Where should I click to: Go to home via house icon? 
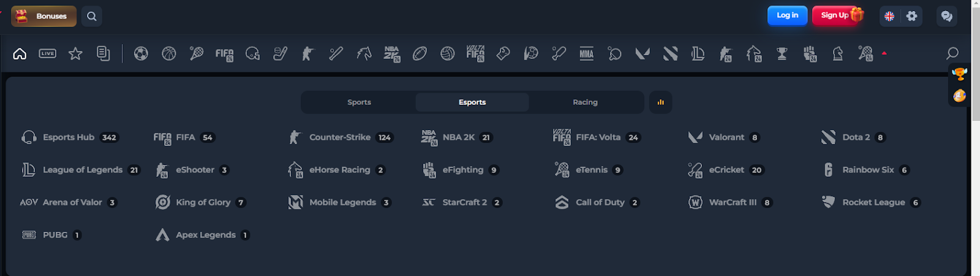[x=20, y=53]
